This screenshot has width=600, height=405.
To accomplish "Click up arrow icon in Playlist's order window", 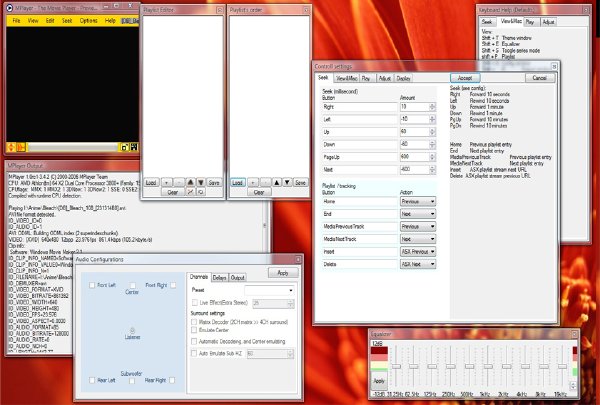I will coord(277,183).
